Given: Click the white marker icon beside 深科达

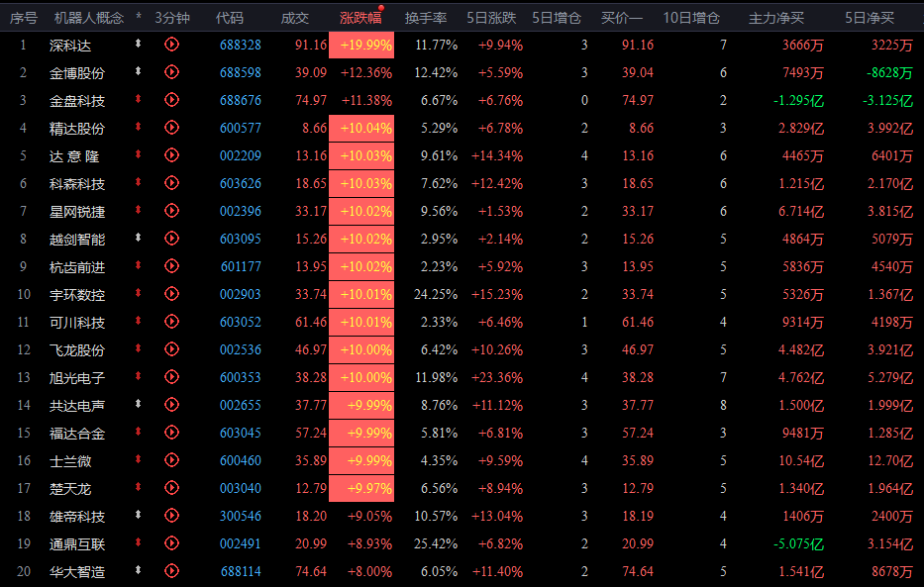Looking at the screenshot, I should click(x=138, y=43).
